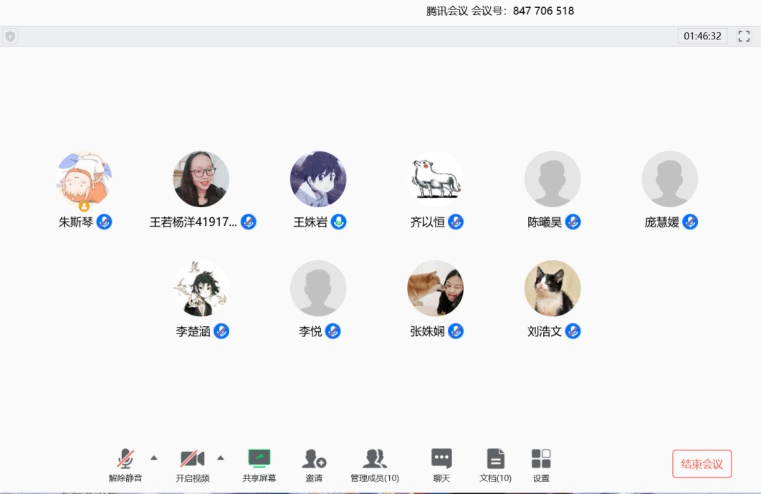Viewport: 761px width, 494px height.
Task: Enter fullscreen with the top-right icon
Action: click(743, 36)
